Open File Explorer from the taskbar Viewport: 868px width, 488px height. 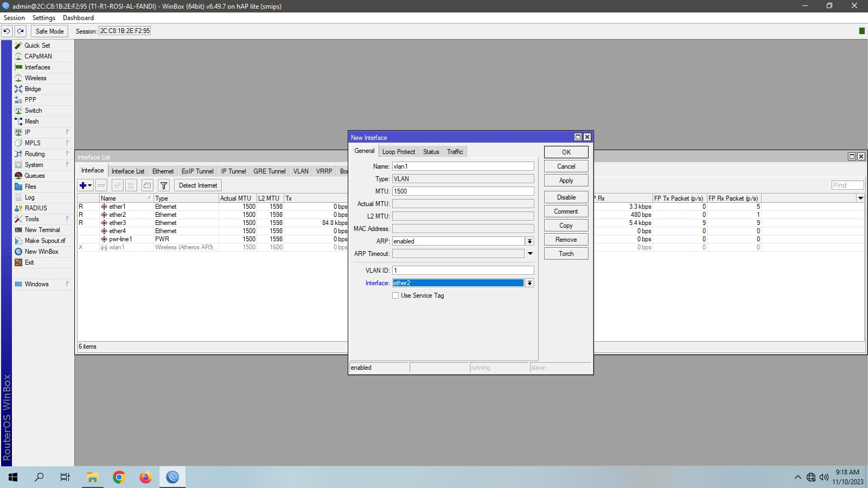93,477
